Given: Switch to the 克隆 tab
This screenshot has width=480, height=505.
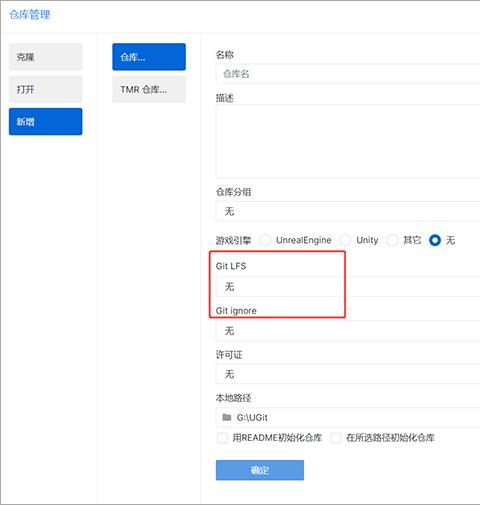Looking at the screenshot, I should click(x=45, y=57).
